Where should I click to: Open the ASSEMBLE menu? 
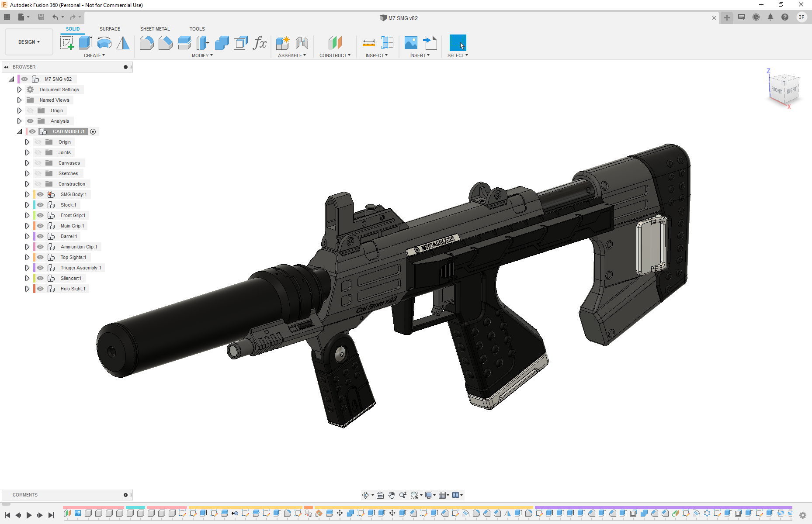[x=291, y=55]
